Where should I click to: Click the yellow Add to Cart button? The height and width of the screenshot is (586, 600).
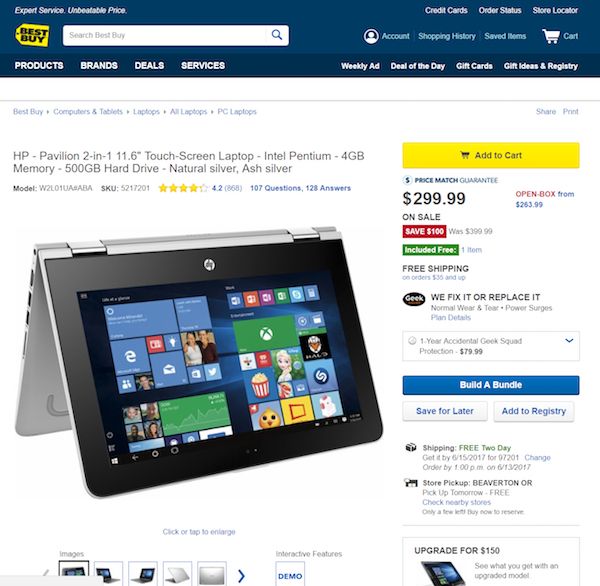click(x=491, y=155)
